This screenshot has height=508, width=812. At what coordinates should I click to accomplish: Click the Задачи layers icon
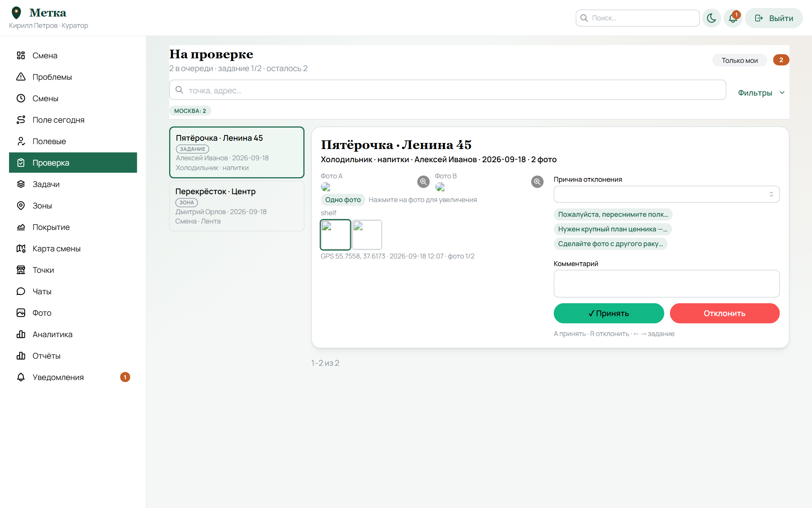pos(21,184)
